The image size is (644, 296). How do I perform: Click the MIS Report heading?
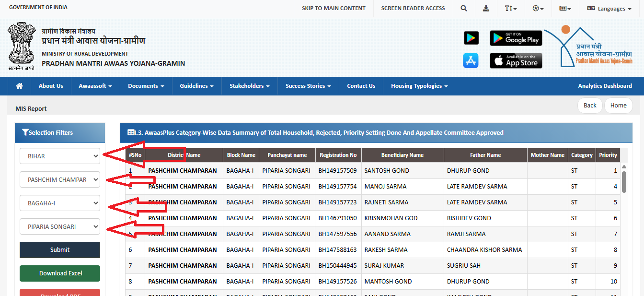[x=31, y=109]
